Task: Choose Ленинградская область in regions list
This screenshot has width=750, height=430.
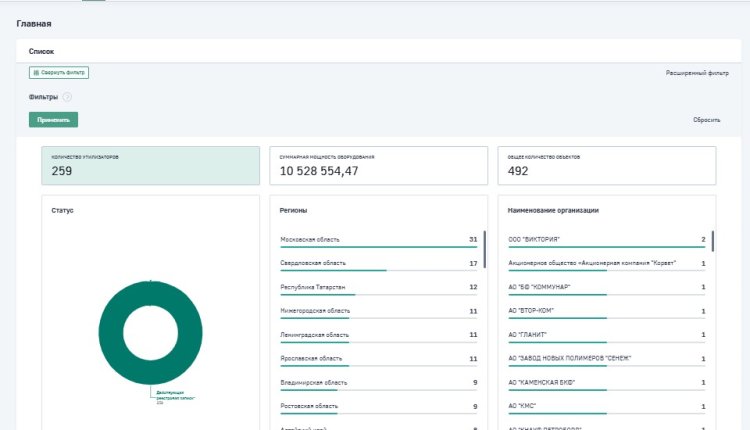Action: (x=379, y=336)
